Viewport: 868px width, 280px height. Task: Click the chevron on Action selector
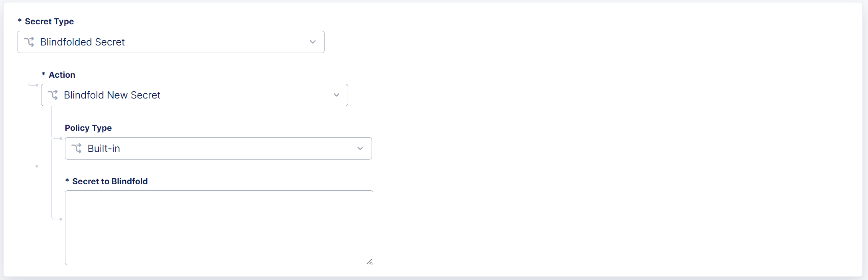(x=336, y=95)
